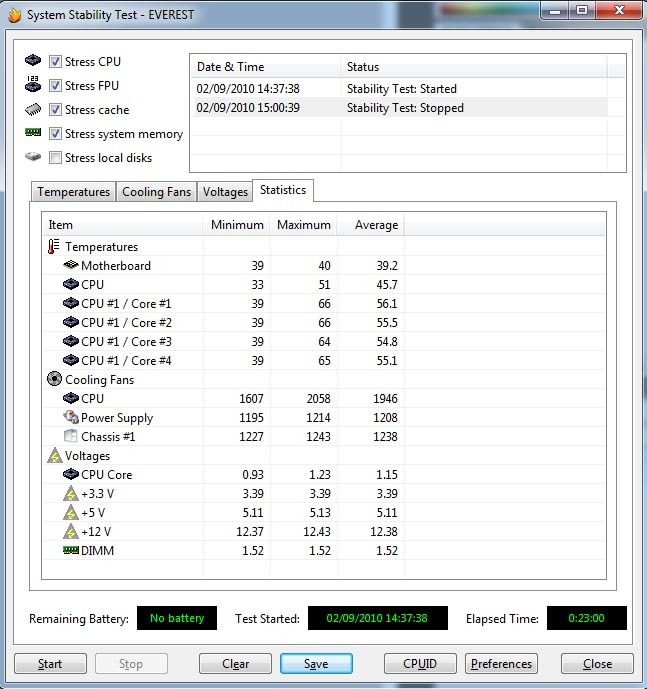This screenshot has height=689, width=647.
Task: Click the voltage icon beside +5 V
Action: click(x=71, y=512)
